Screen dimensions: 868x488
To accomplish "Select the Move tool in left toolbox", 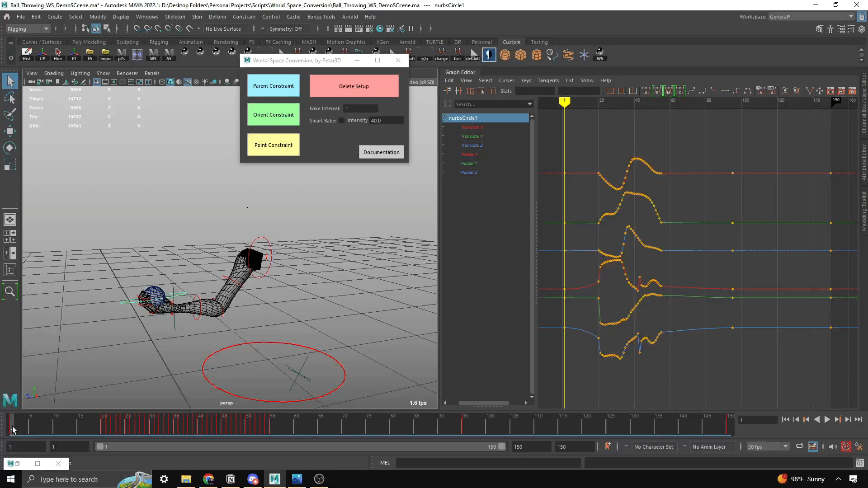I will (x=10, y=131).
